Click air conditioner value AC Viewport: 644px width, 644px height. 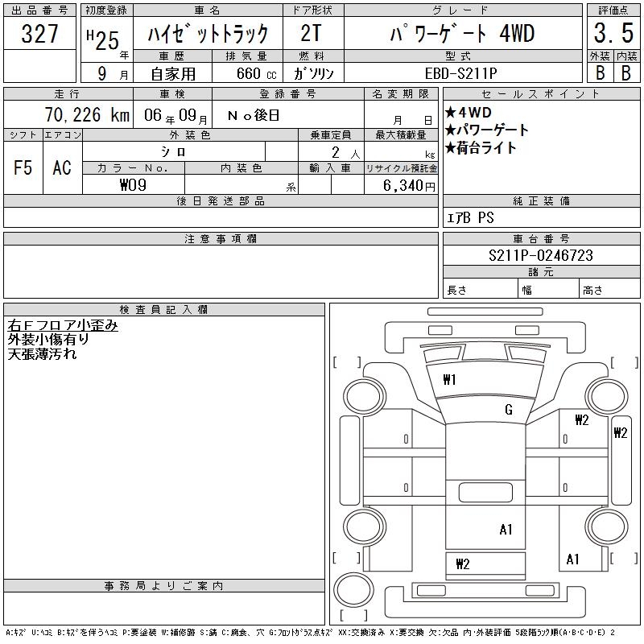[x=62, y=167]
